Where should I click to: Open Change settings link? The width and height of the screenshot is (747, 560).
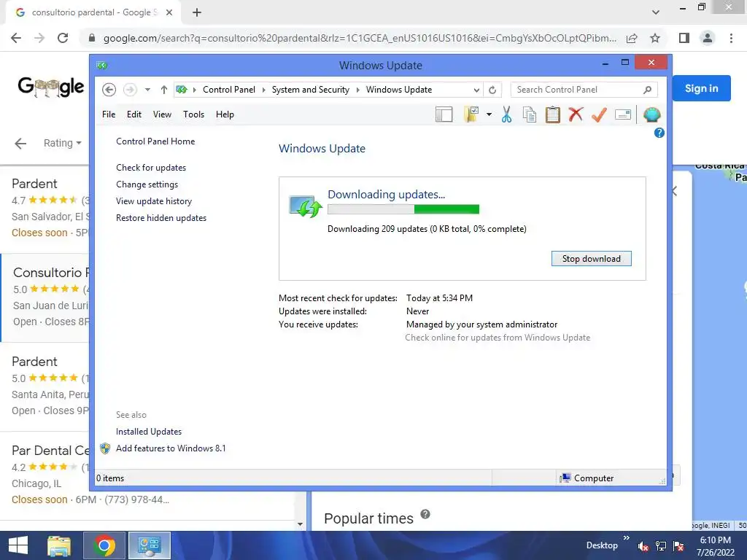pyautogui.click(x=147, y=184)
